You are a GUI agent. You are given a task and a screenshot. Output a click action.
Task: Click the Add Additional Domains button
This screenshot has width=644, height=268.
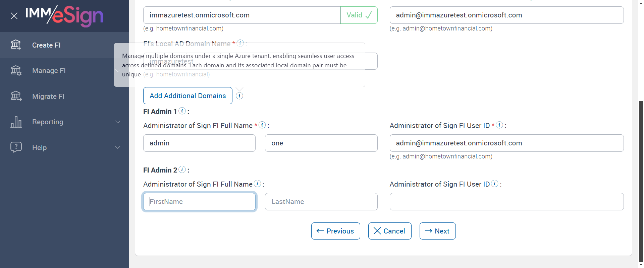pyautogui.click(x=187, y=96)
